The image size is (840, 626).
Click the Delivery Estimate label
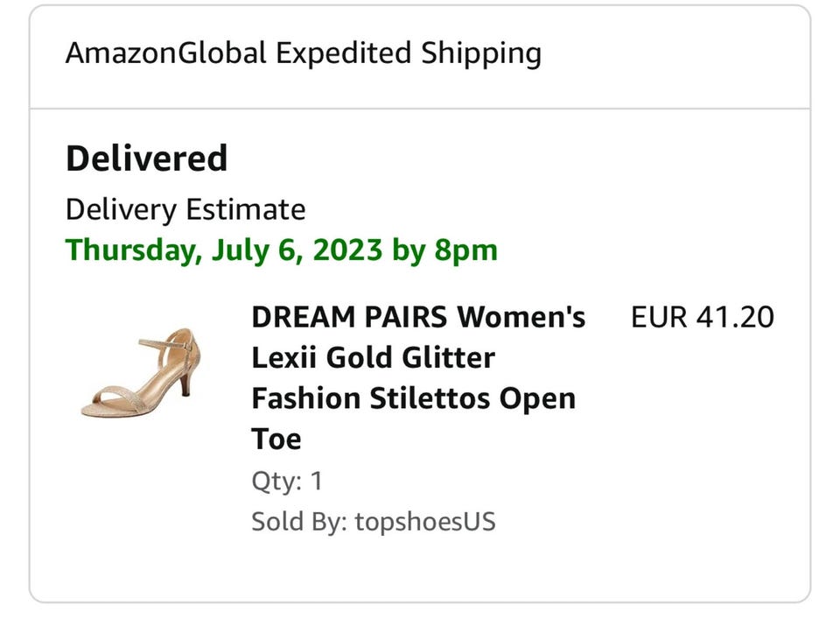185,210
